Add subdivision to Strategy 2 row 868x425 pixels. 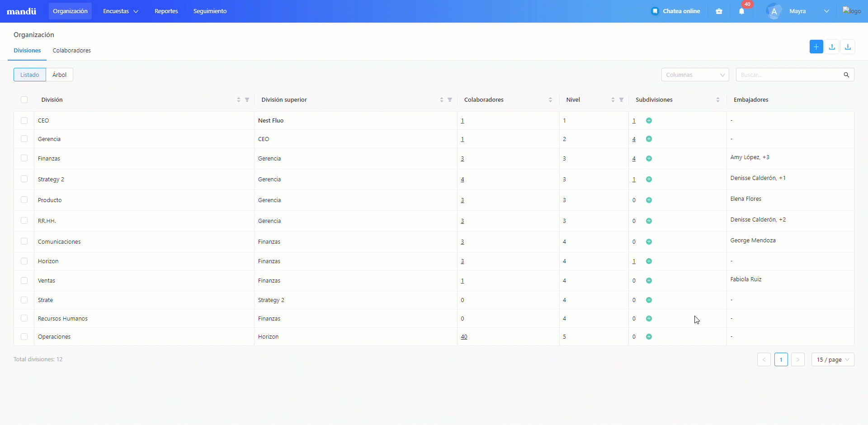point(649,179)
